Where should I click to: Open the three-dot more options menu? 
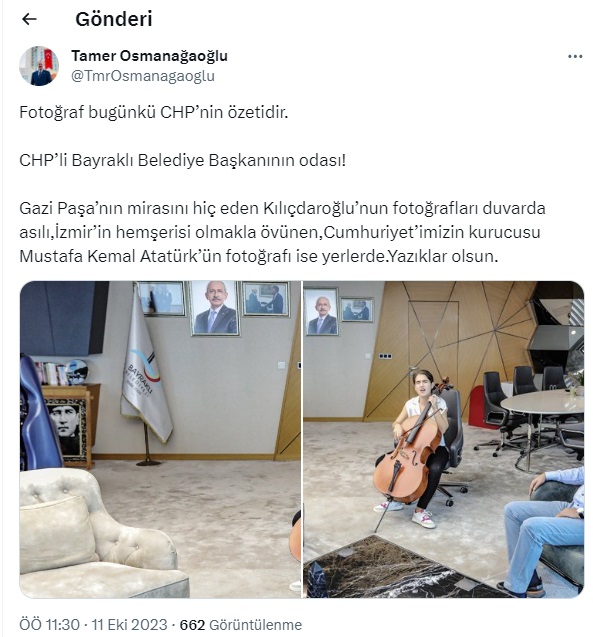click(x=575, y=56)
